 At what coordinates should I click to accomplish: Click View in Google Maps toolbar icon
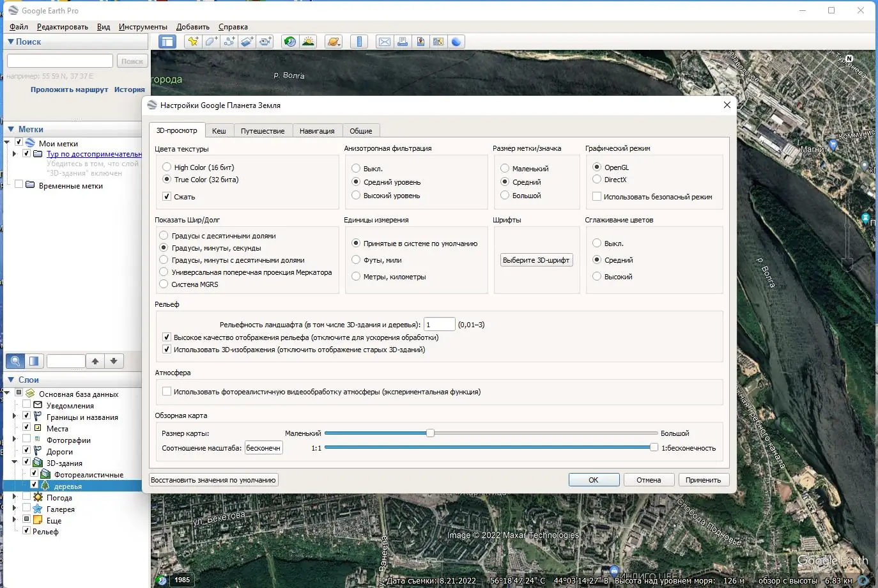click(438, 42)
